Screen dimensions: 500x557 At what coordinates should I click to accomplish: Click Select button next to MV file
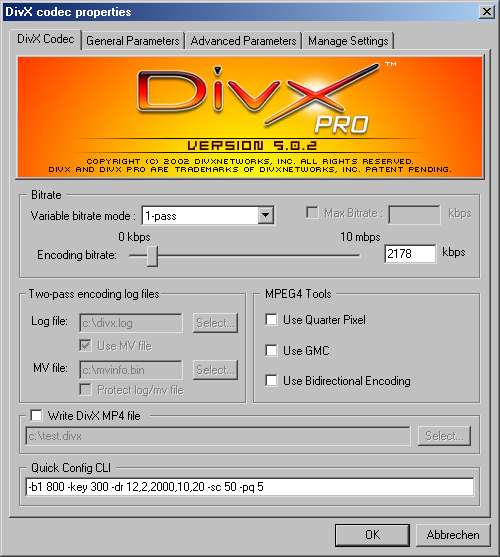[x=215, y=370]
